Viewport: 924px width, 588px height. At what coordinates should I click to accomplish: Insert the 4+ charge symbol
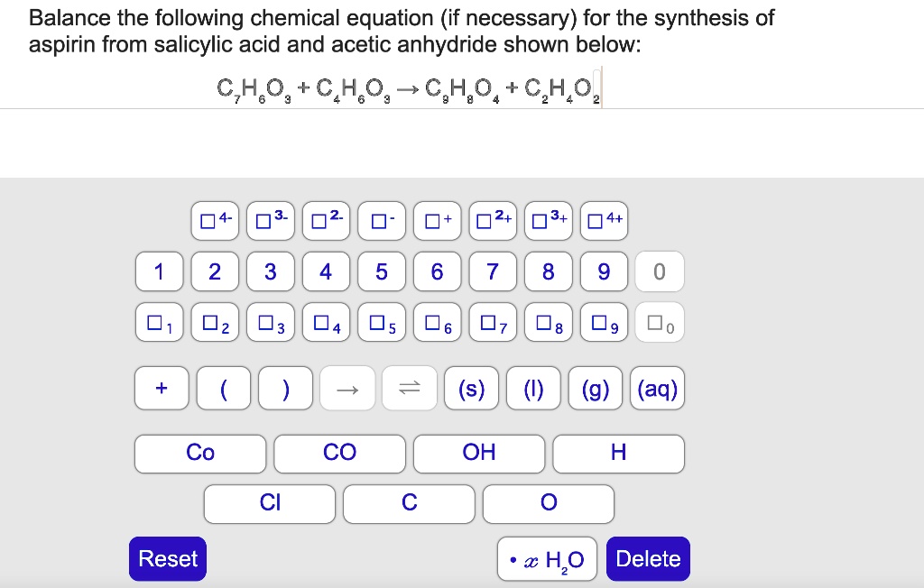click(605, 220)
